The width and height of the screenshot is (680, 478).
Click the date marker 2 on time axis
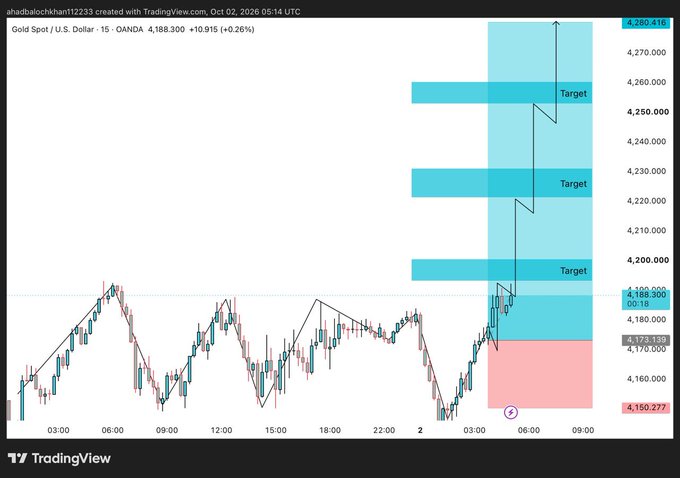coord(420,430)
